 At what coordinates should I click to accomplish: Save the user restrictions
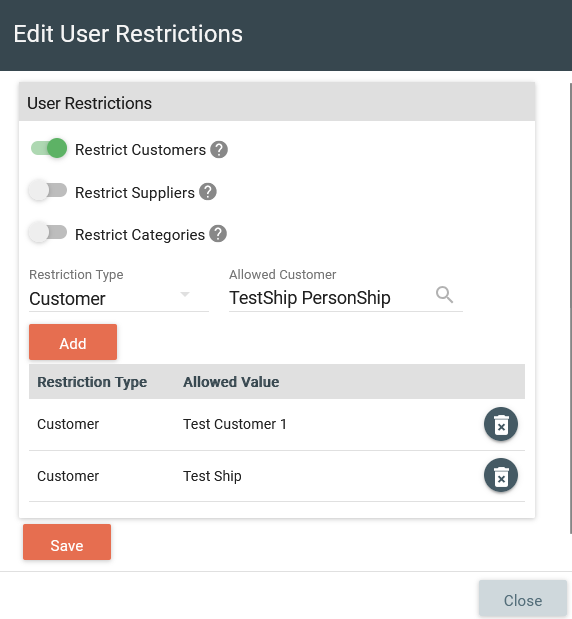click(67, 542)
